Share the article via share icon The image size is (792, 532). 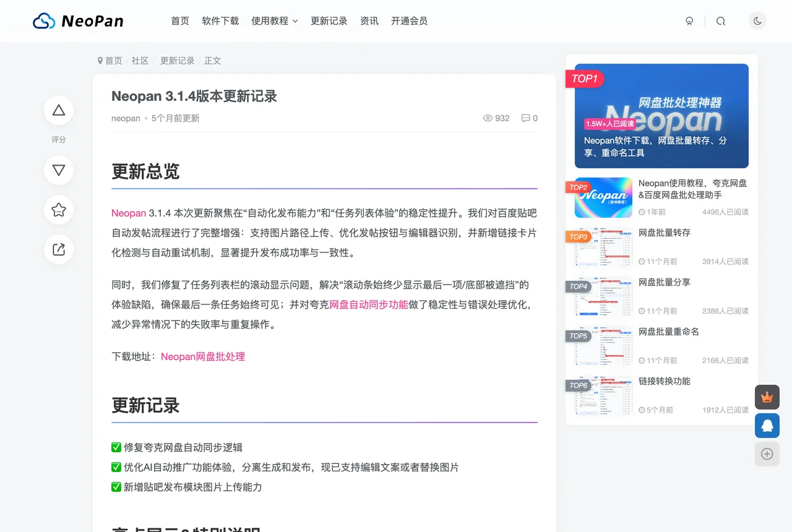tap(59, 249)
